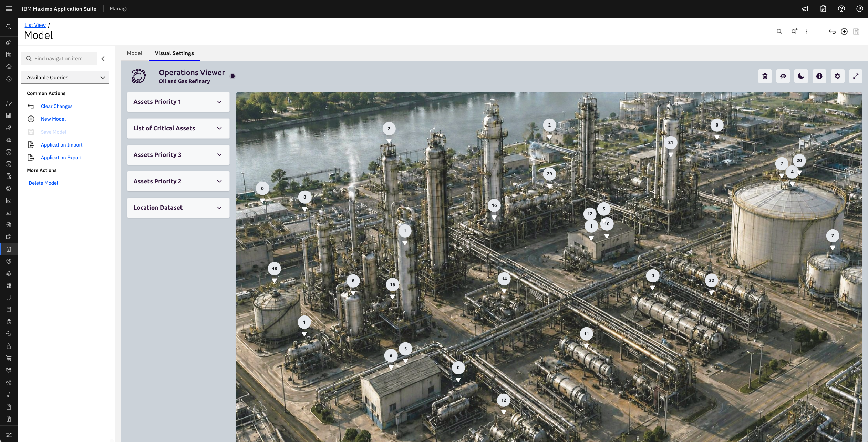Click the map marker labeled 48
Viewport: 868px width, 442px height.
[274, 269]
